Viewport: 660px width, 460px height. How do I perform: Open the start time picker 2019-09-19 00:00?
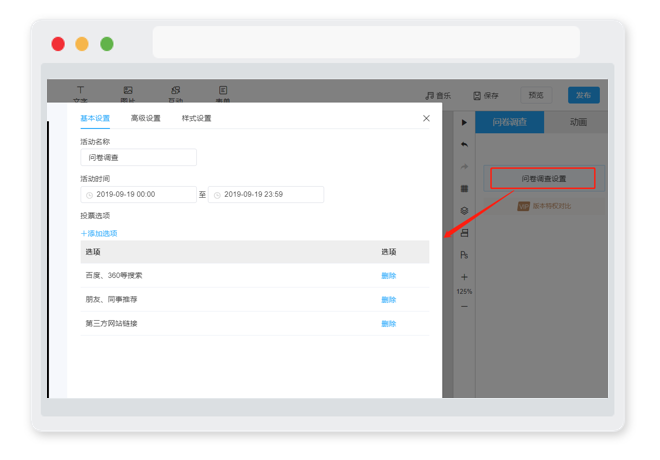138,194
